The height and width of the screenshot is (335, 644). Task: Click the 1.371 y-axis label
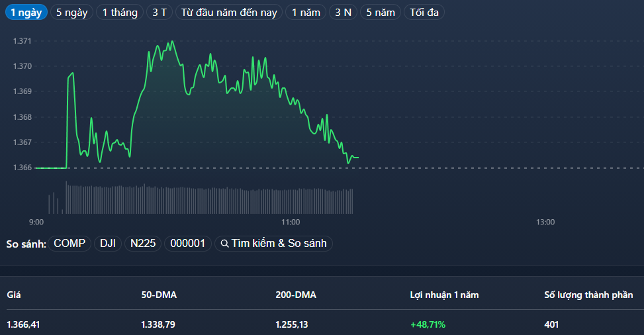[23, 41]
